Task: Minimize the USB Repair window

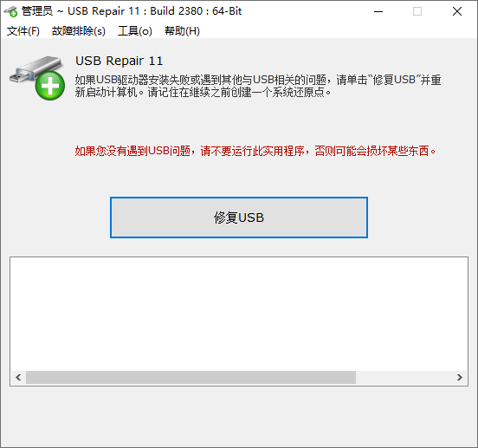Action: coord(378,11)
